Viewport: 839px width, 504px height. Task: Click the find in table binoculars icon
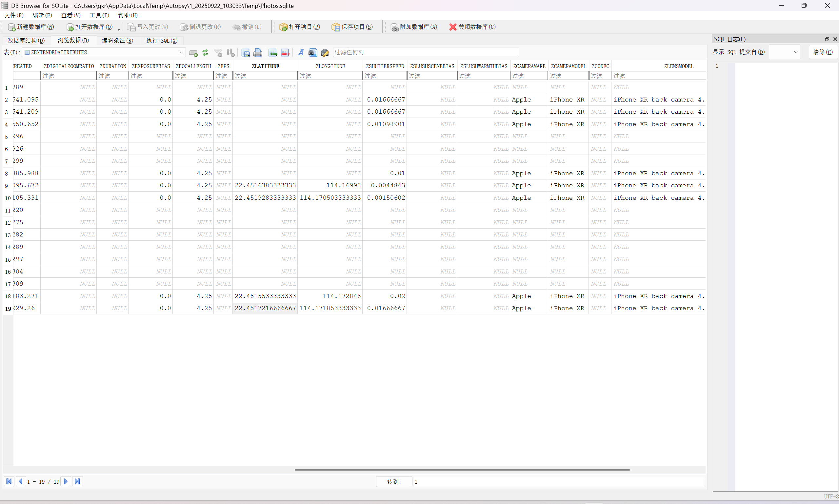313,53
